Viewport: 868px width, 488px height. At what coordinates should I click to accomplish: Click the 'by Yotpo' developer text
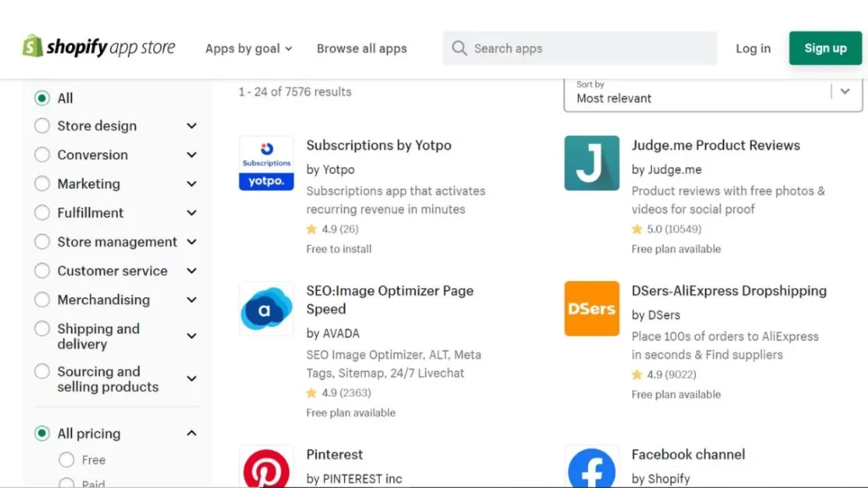point(331,169)
